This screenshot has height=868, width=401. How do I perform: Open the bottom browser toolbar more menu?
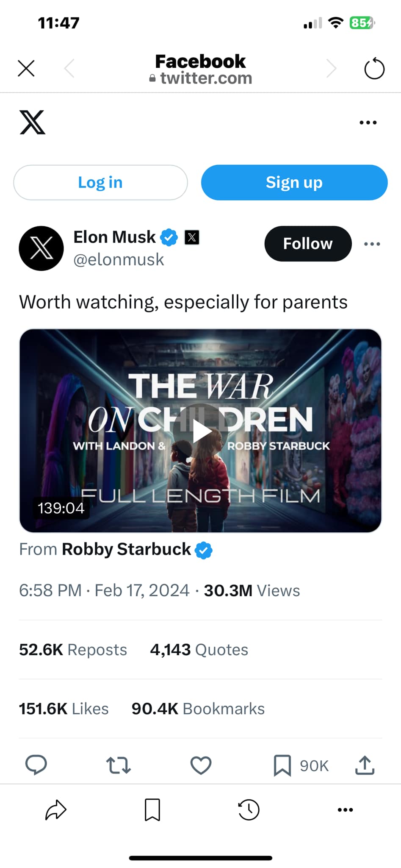point(345,810)
